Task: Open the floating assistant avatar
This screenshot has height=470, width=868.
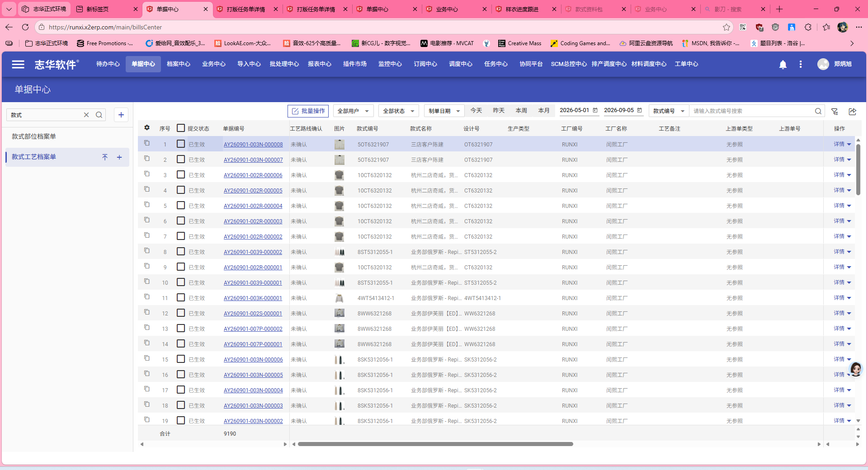Action: coord(856,369)
